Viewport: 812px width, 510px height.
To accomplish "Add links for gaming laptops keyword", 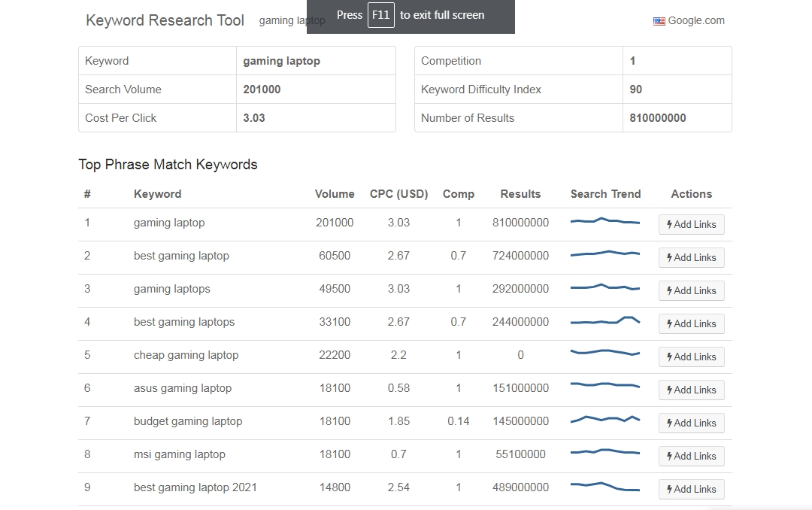I will tap(691, 290).
